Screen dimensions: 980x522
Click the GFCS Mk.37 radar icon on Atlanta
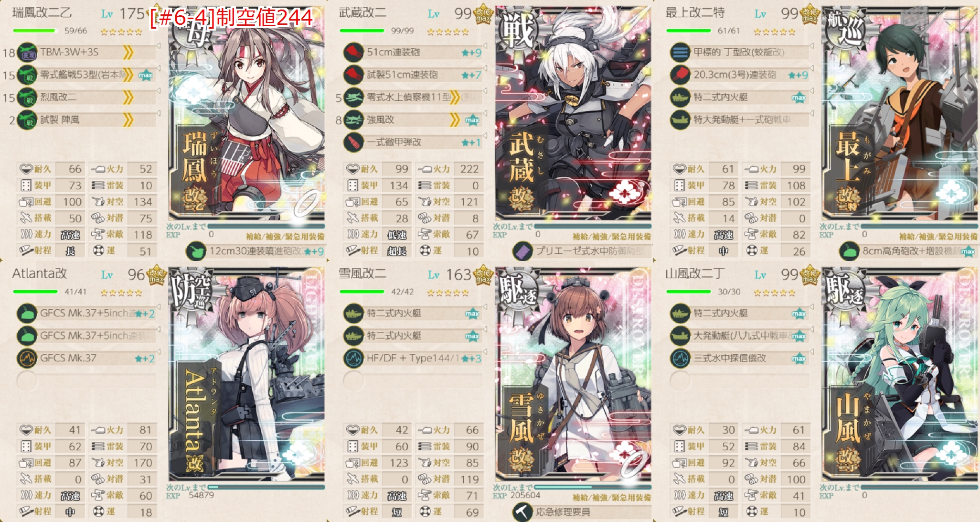(27, 358)
